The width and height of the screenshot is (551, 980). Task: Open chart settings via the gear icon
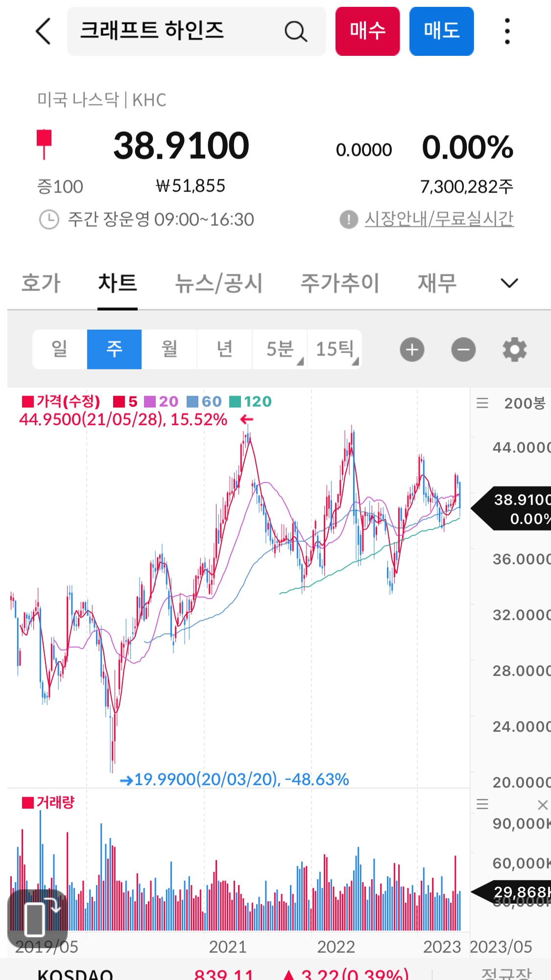point(514,349)
